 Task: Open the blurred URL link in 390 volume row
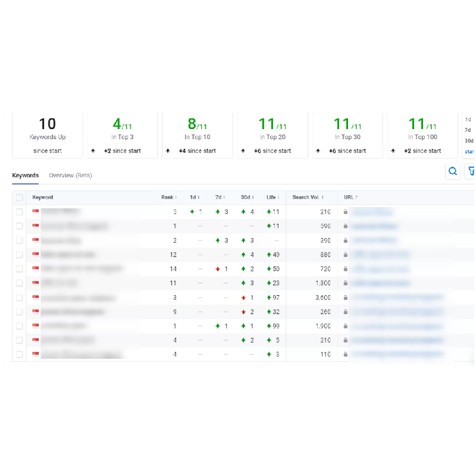[x=374, y=240]
